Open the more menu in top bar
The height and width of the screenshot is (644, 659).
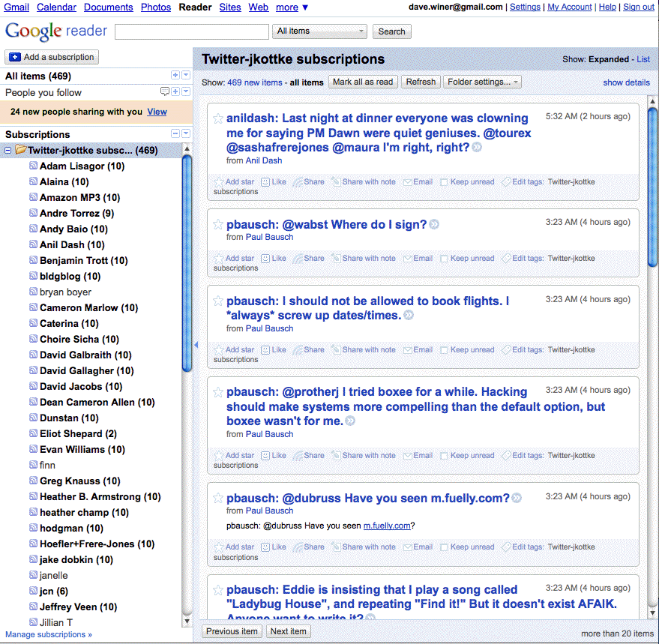pos(292,7)
